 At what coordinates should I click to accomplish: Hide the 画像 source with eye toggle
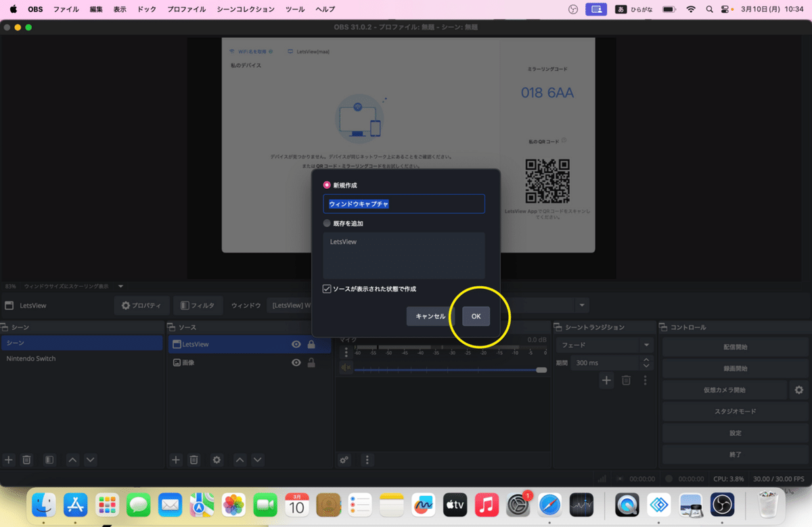296,362
